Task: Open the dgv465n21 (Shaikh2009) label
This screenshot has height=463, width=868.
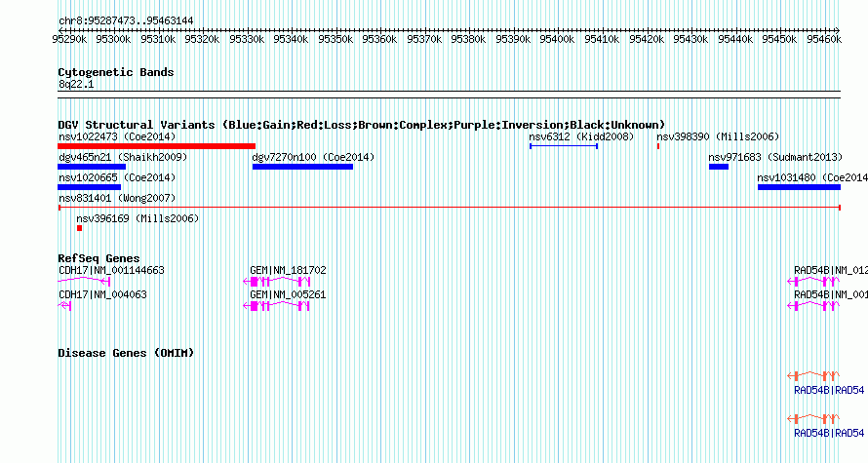Action: click(x=123, y=157)
